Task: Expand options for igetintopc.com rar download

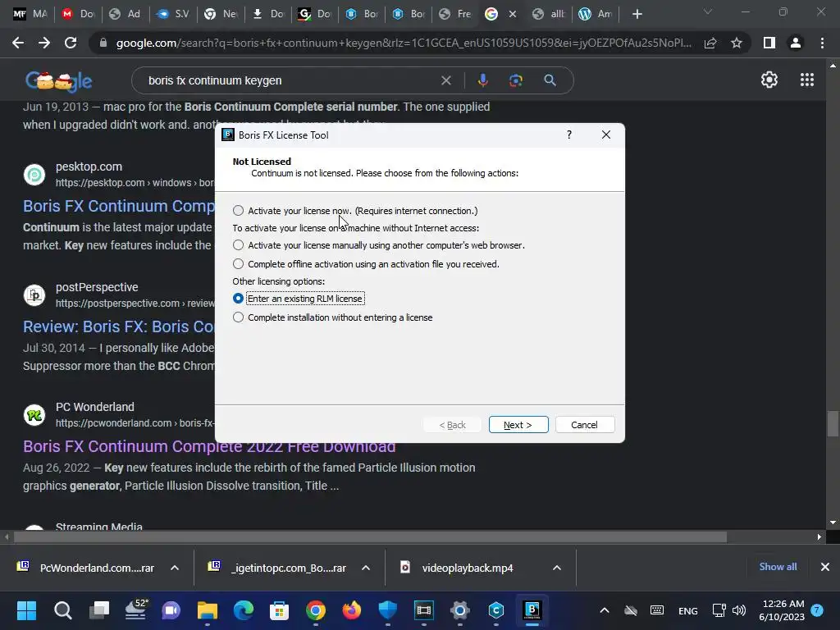Action: pos(366,568)
